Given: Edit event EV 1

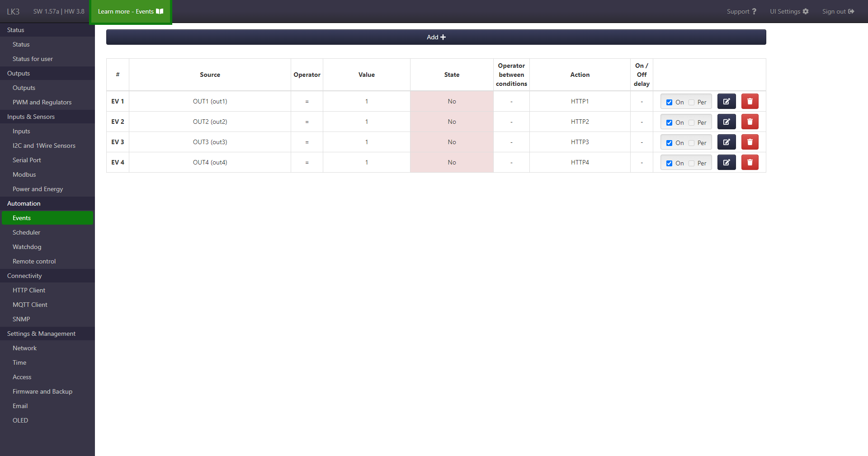Looking at the screenshot, I should point(726,101).
